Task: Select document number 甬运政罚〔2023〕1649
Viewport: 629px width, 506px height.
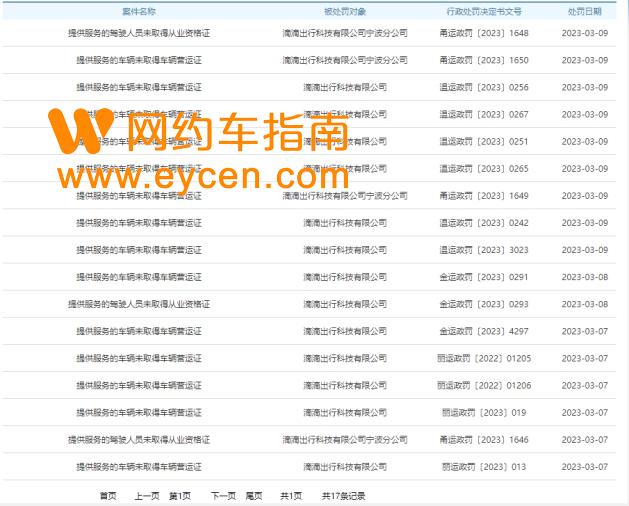Action: coord(484,196)
